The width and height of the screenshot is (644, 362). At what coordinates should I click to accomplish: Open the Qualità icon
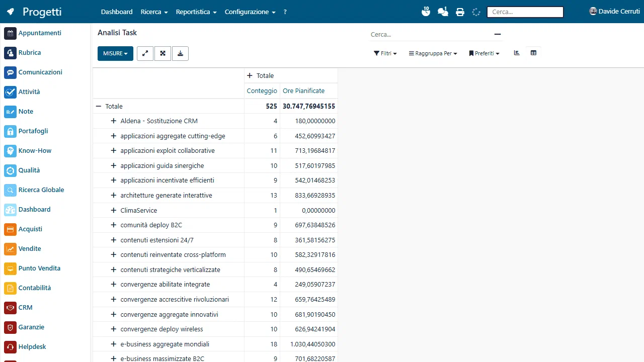(11, 170)
